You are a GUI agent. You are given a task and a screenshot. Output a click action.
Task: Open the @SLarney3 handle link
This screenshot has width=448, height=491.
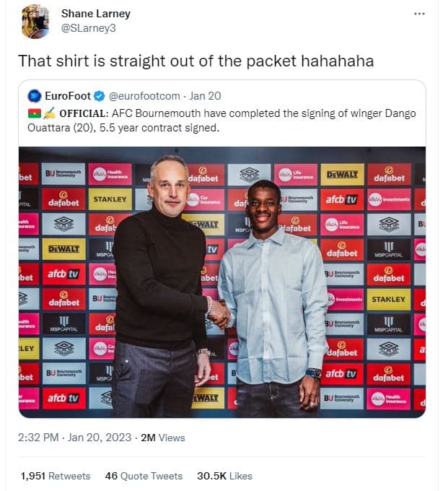pos(89,28)
